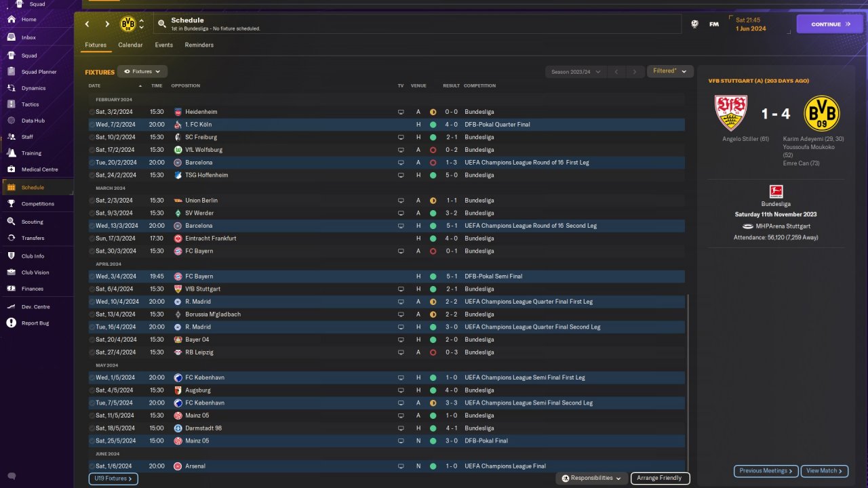This screenshot has height=488, width=868.
Task: Open the Medical Centre sidebar icon
Action: (12, 169)
